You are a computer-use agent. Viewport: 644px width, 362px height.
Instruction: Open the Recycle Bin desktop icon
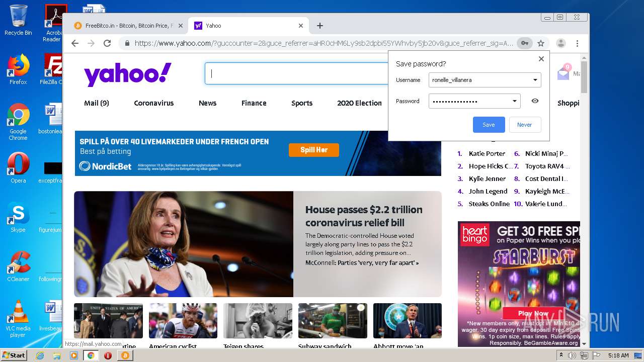[x=18, y=20]
